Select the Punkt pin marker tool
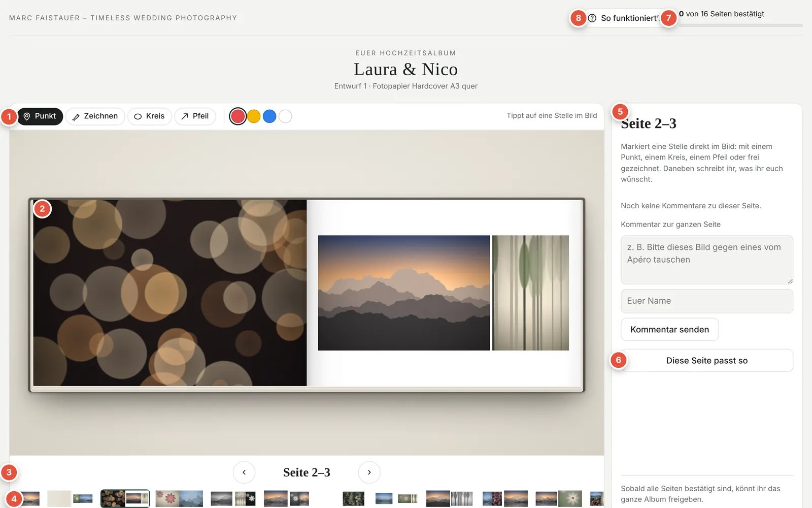812x508 pixels. click(x=40, y=116)
